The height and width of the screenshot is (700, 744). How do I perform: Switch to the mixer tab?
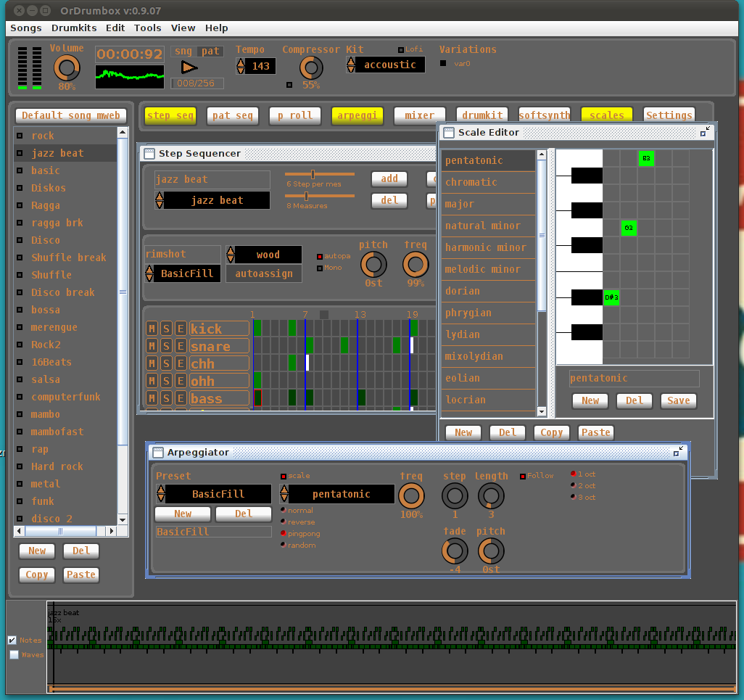(x=419, y=115)
